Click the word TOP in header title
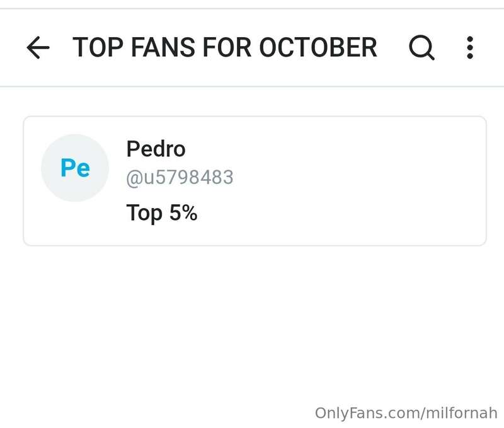 (x=98, y=47)
